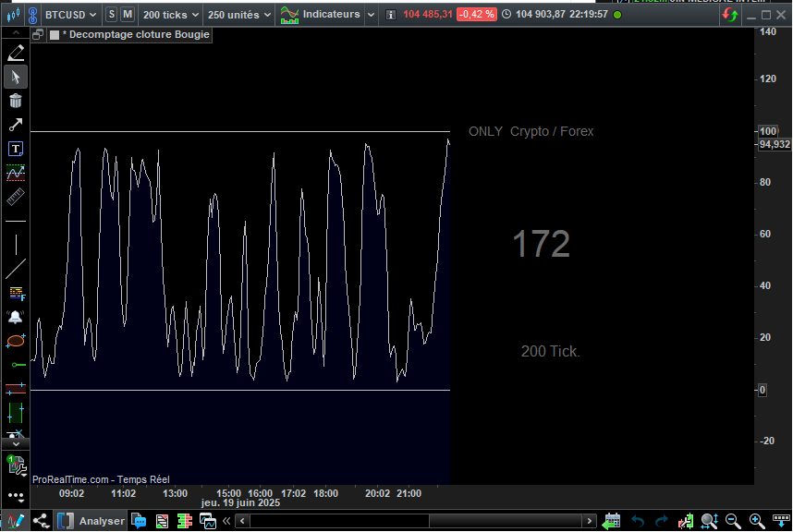Screen dimensions: 793x532
Task: Open the green red order book icon
Action: (185, 521)
